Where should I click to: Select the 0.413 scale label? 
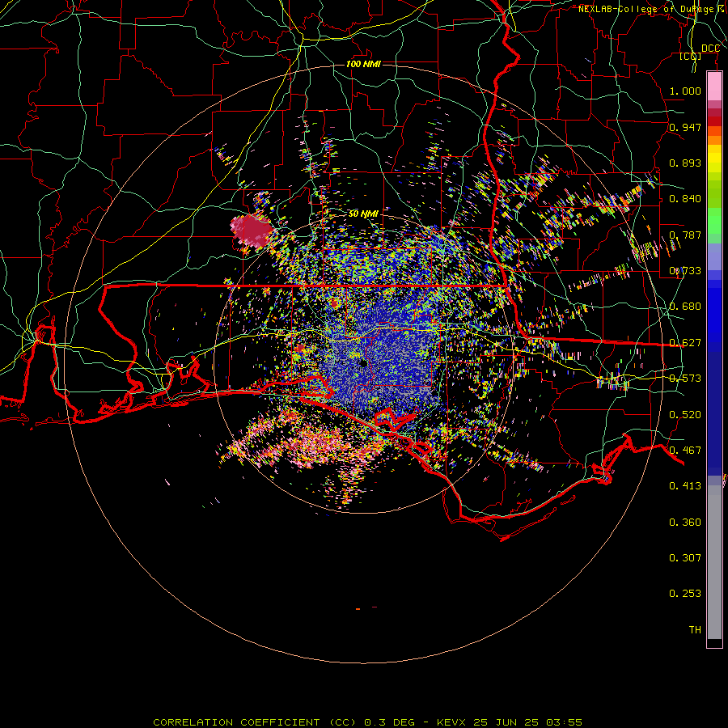click(685, 486)
